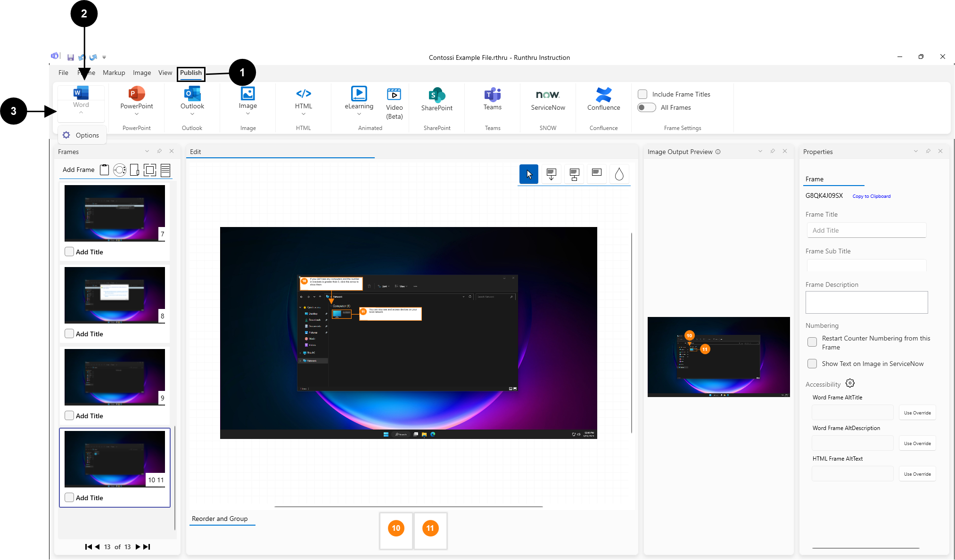Open the Markup menu tab

(114, 73)
